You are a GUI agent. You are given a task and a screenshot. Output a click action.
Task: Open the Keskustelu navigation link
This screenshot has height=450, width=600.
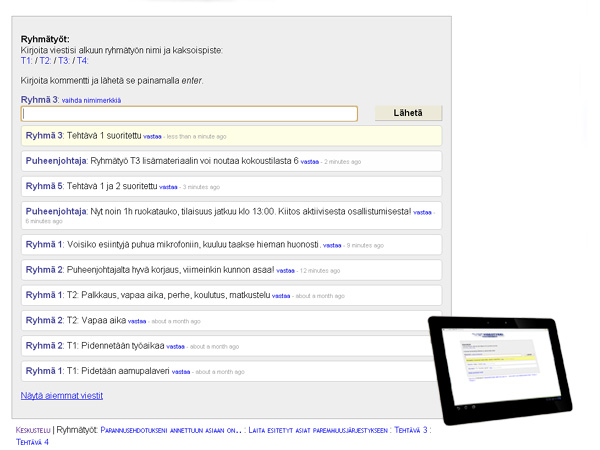pyautogui.click(x=33, y=430)
